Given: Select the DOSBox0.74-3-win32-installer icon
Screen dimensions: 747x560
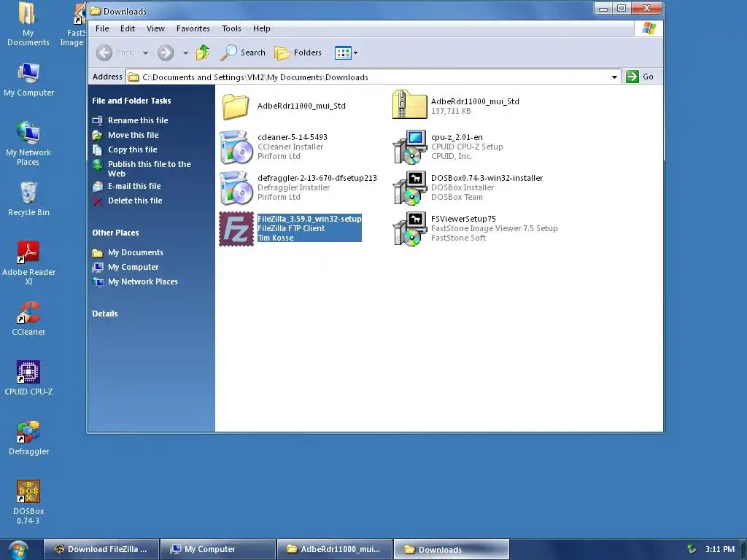Looking at the screenshot, I should point(410,188).
